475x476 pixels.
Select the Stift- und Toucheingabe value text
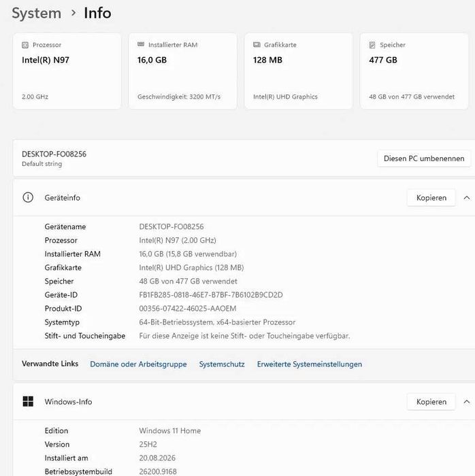[x=244, y=336]
